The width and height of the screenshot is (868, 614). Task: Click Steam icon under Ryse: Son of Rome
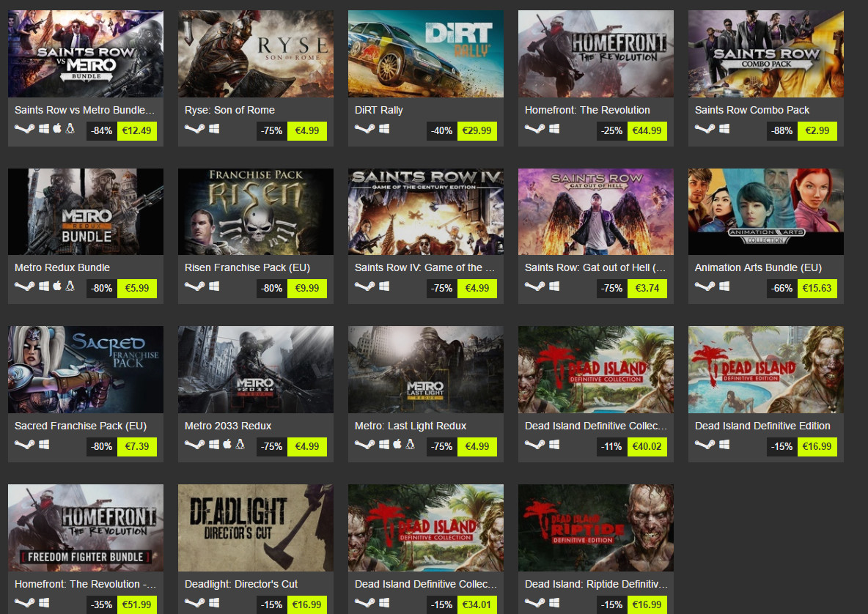tap(194, 129)
